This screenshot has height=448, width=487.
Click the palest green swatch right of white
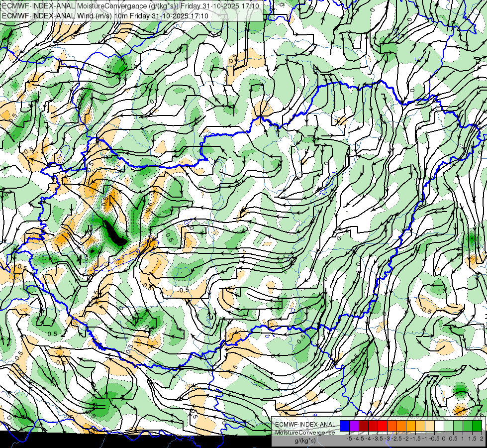point(449,426)
